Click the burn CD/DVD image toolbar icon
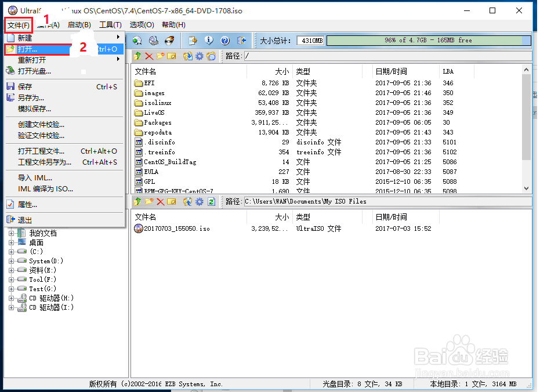Image resolution: width=540 pixels, height=392 pixels. [169, 41]
